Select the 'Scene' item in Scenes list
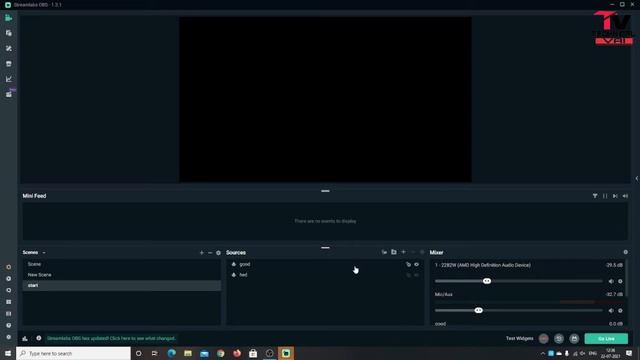 click(x=122, y=264)
